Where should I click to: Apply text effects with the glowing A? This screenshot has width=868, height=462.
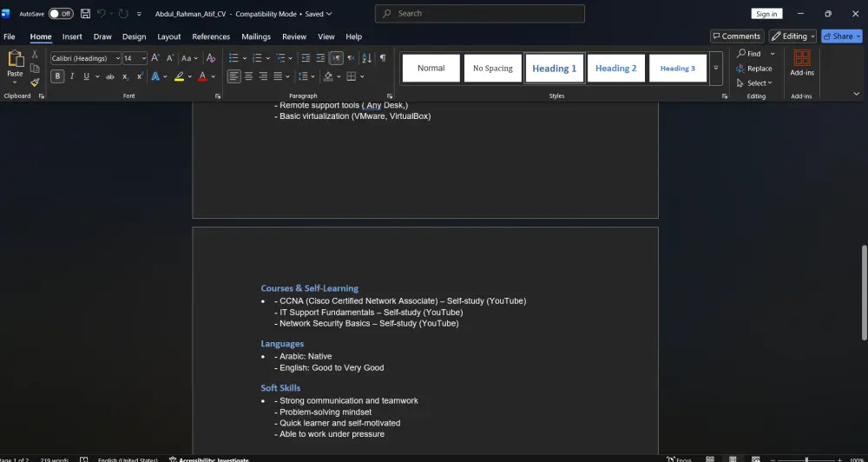point(155,76)
